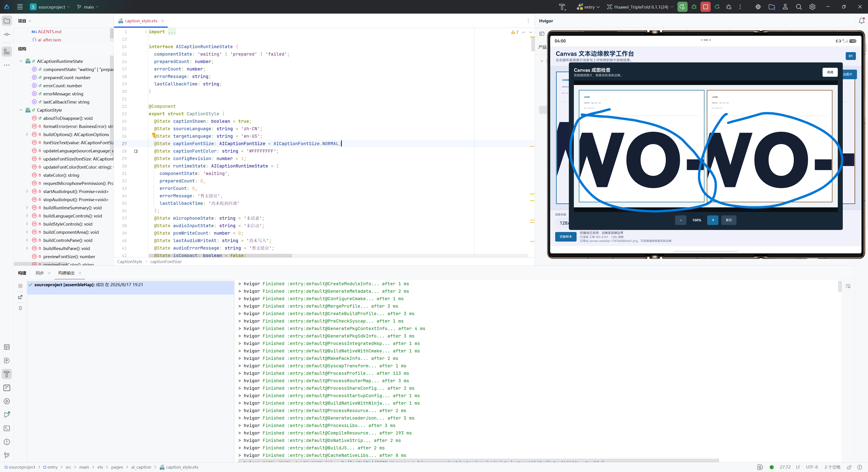Close the 同步 tab
Screen dimensions: 868x472
(x=49, y=273)
